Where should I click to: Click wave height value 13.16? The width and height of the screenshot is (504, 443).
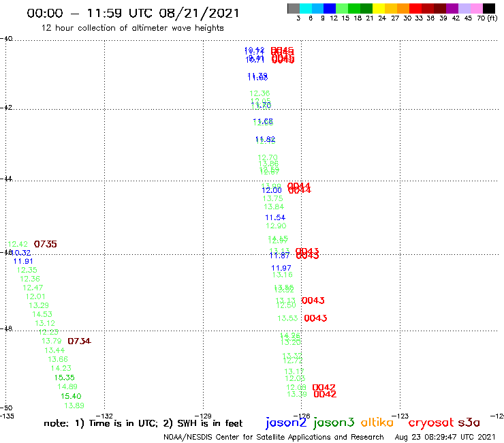[x=283, y=275]
